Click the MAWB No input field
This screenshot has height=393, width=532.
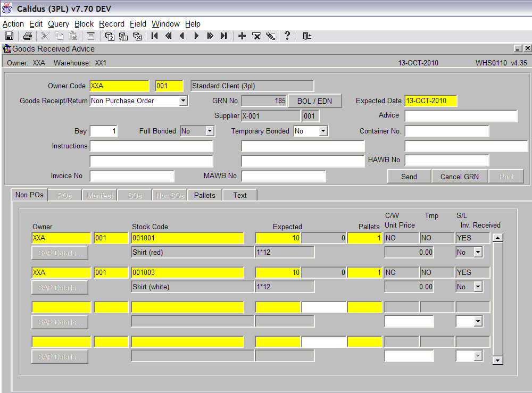click(284, 177)
